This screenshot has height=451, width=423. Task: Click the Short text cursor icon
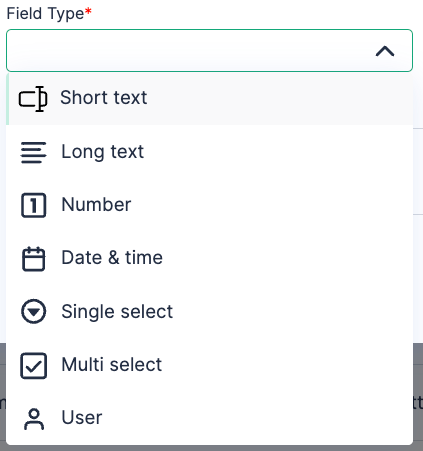[x=33, y=99]
